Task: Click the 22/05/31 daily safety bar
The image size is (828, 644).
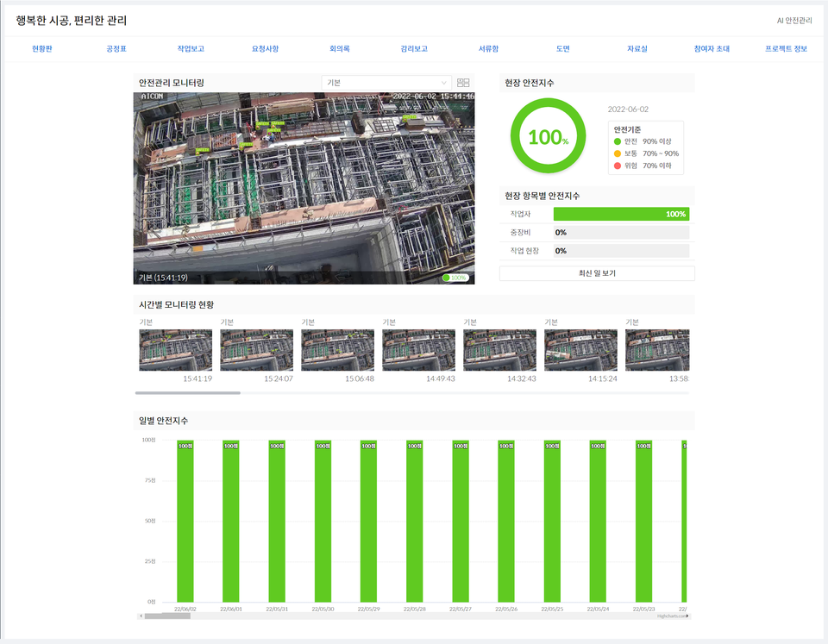Action: point(277,521)
